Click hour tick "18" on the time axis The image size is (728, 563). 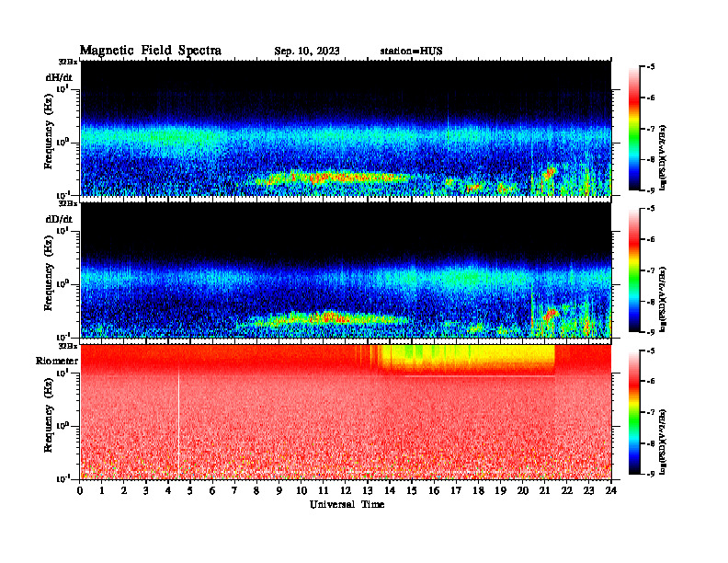tap(478, 491)
